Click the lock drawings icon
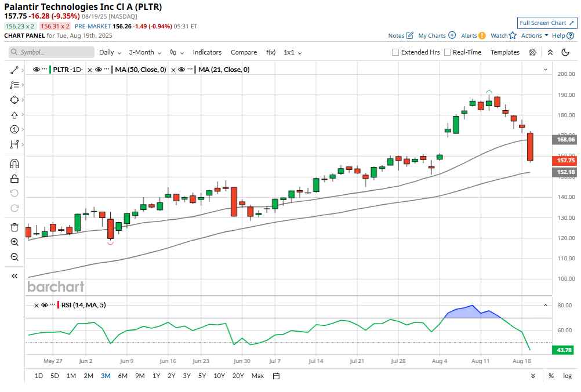The width and height of the screenshot is (581, 392). 14,179
